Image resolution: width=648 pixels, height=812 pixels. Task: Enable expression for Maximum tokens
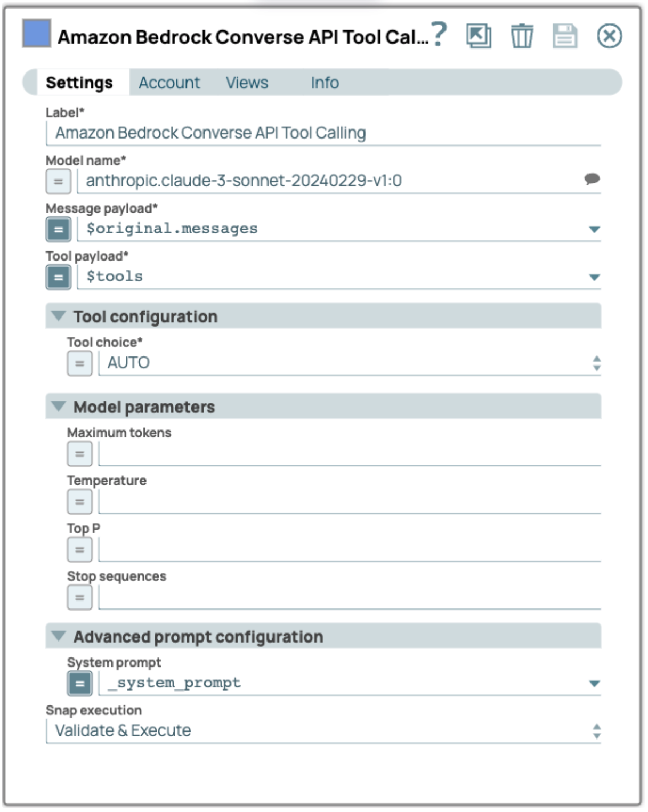click(x=80, y=454)
